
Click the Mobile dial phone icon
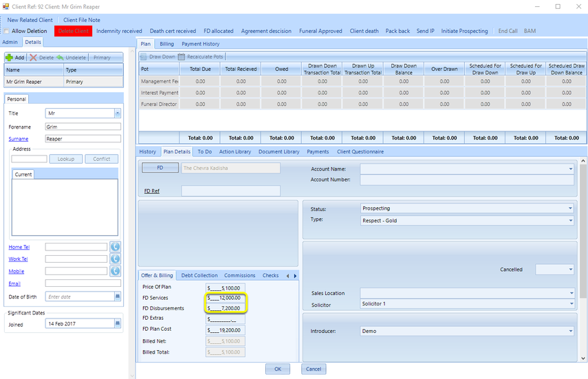115,271
